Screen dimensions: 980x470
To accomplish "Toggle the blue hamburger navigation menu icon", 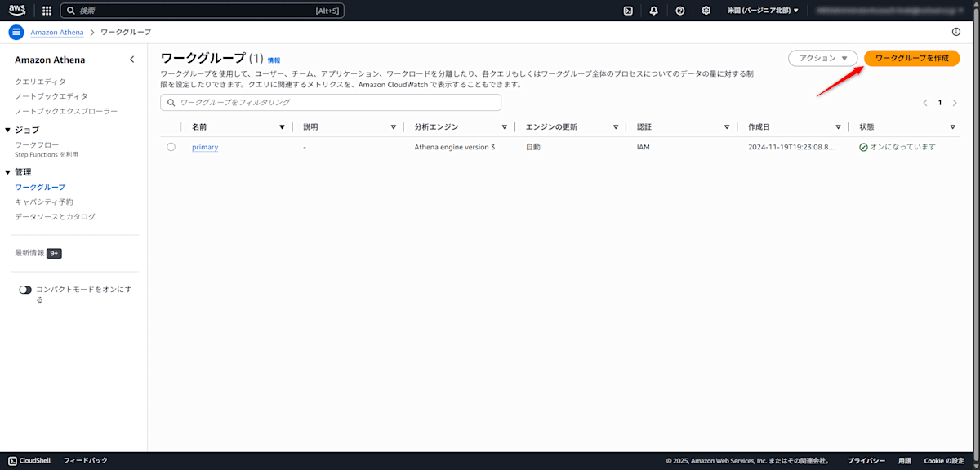I will (x=16, y=32).
